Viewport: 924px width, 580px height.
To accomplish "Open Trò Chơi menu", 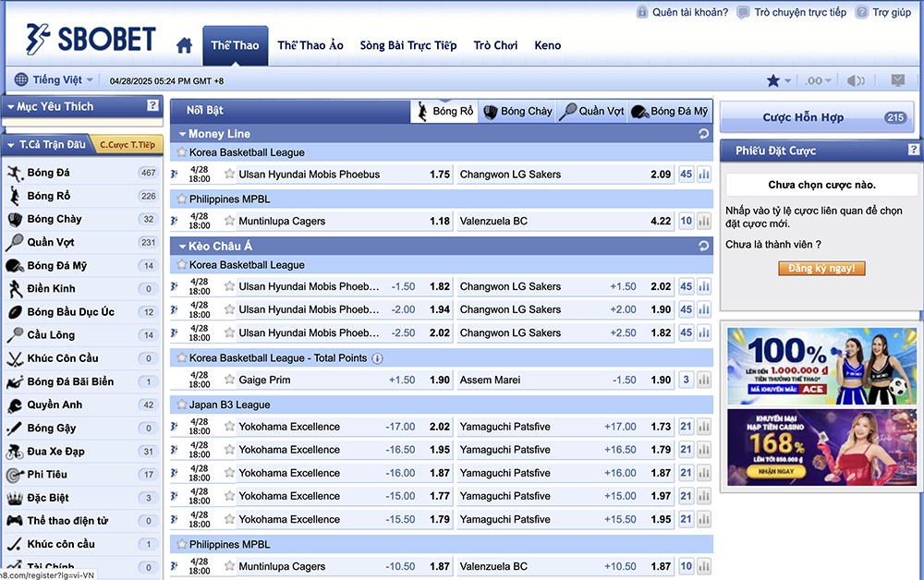I will click(x=495, y=45).
